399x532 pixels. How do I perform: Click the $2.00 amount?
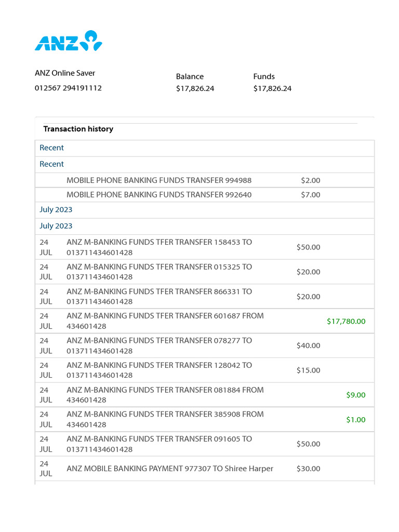pyautogui.click(x=311, y=180)
